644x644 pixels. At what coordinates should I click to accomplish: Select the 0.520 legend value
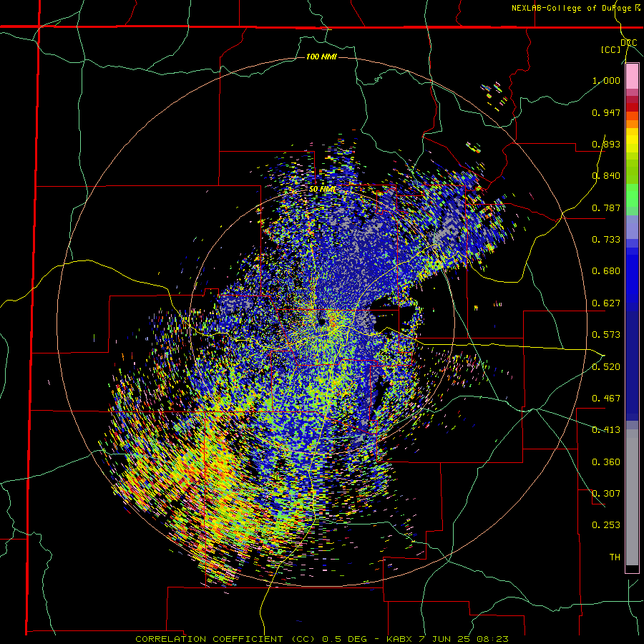tap(606, 367)
